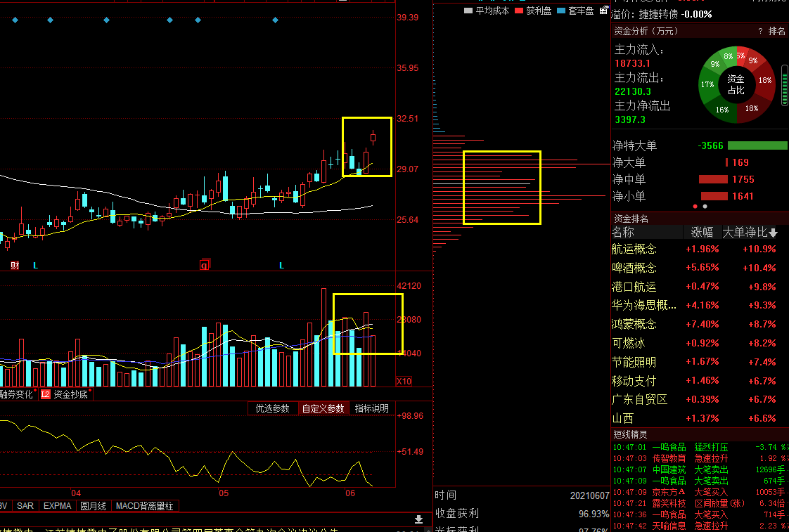Open the 航运概念 row
Screen dimensions: 789x532
click(x=700, y=249)
